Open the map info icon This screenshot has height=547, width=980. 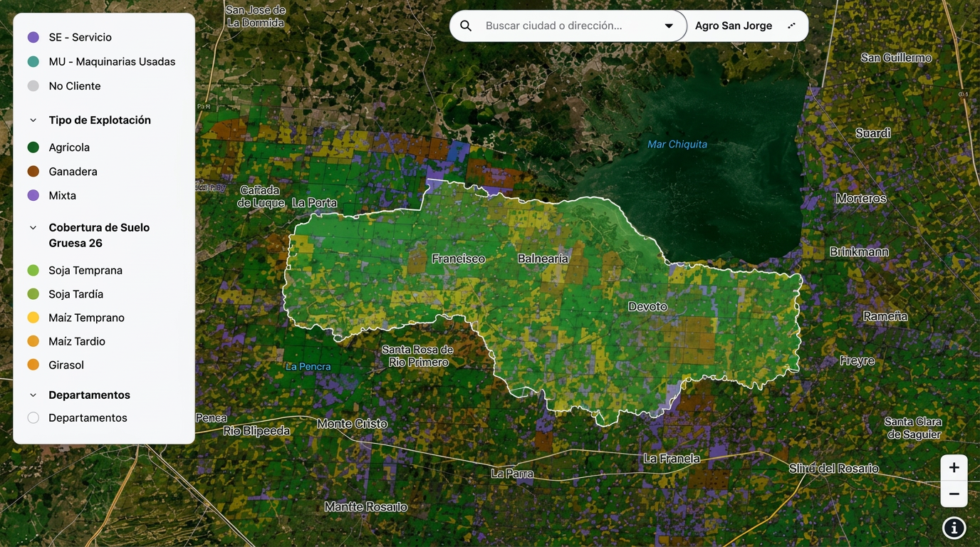click(954, 528)
